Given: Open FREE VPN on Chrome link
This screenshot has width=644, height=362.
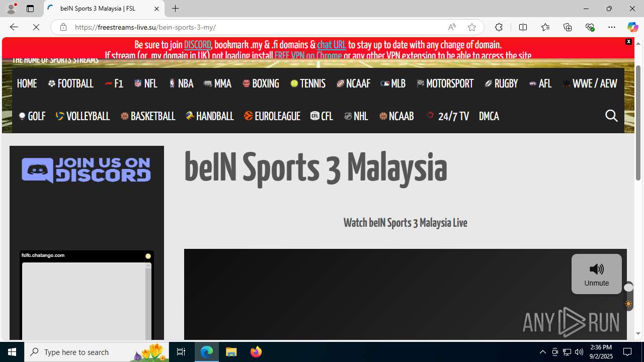Looking at the screenshot, I should tap(308, 55).
